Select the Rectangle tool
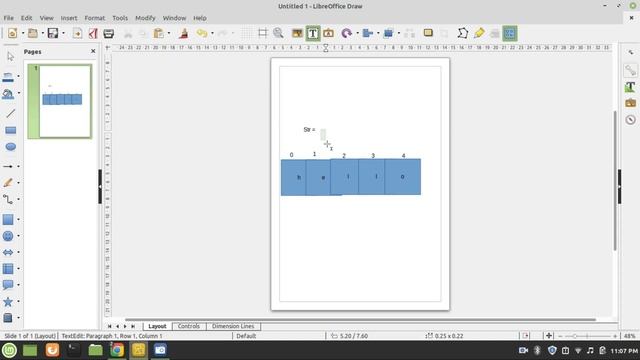Image resolution: width=640 pixels, height=360 pixels. [11, 130]
